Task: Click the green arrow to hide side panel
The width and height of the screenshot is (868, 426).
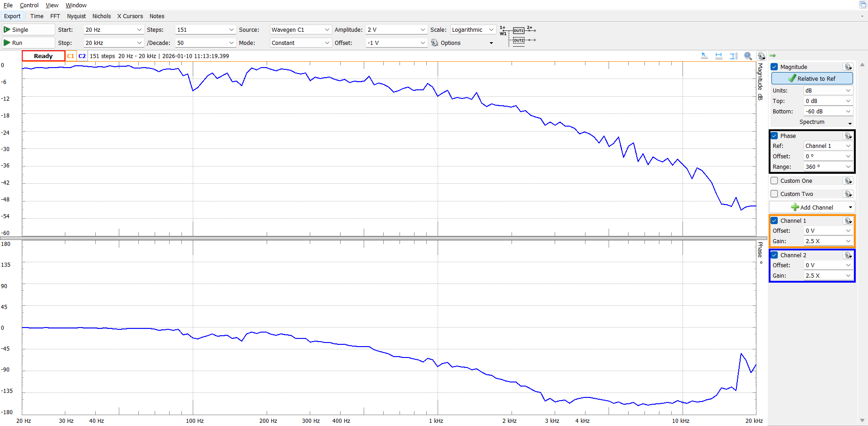Action: [x=773, y=55]
